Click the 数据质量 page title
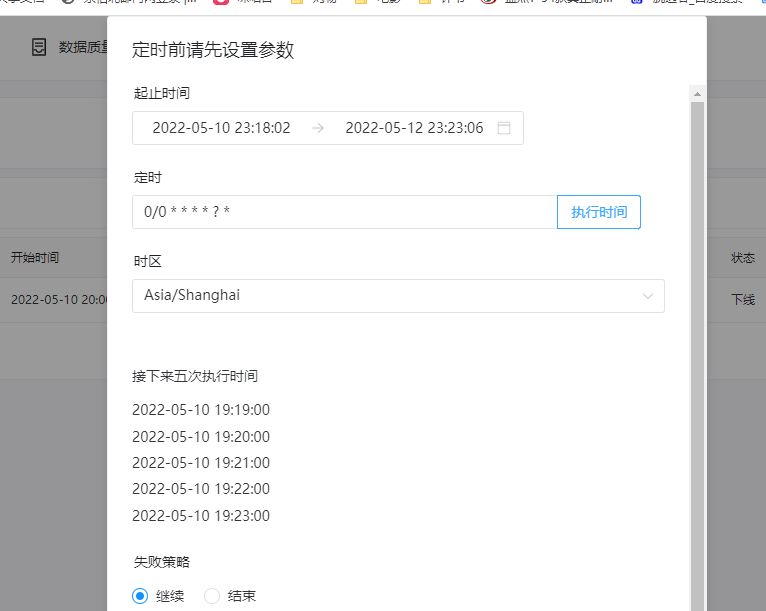Screen dimensions: 766x611 pyautogui.click(x=83, y=47)
